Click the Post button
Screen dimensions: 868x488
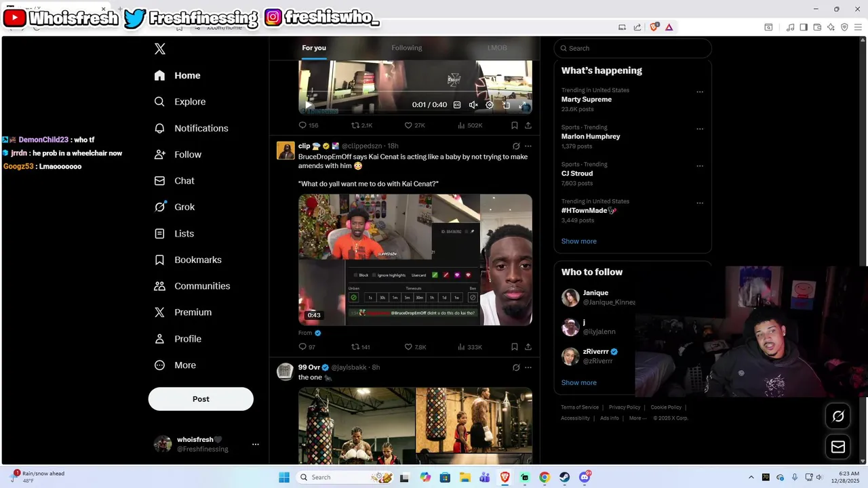(201, 399)
